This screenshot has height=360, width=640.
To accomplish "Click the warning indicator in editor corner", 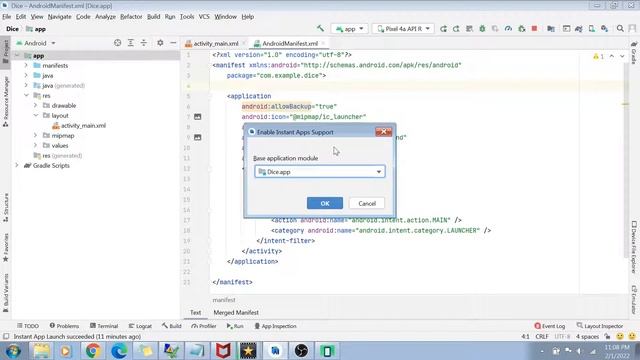I will pyautogui.click(x=598, y=56).
